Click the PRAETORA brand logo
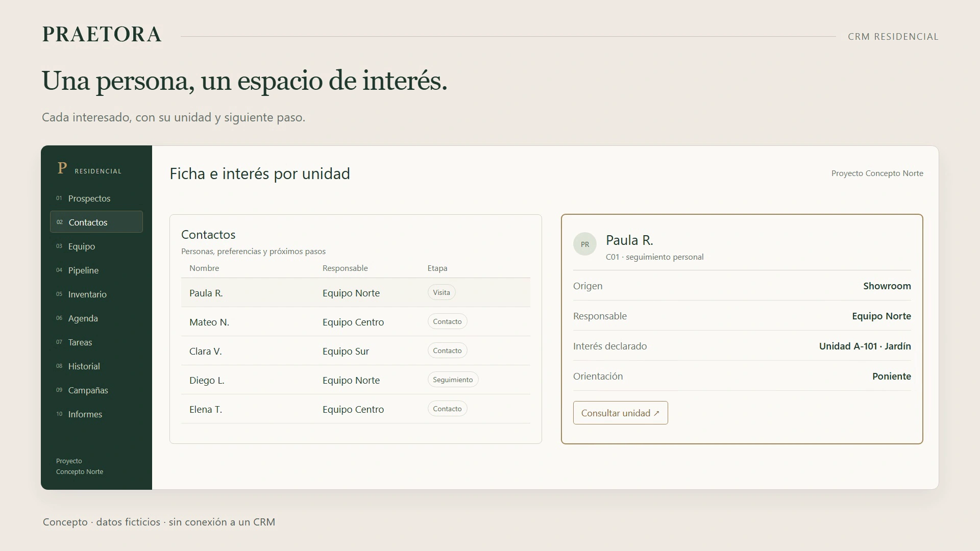The width and height of the screenshot is (980, 551). tap(102, 34)
